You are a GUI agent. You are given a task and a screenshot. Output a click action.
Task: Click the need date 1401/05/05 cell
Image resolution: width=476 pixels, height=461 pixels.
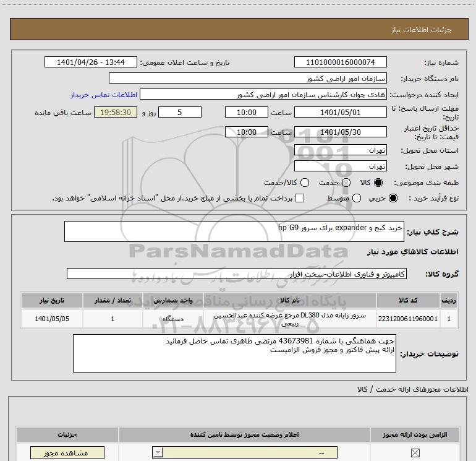click(x=51, y=319)
